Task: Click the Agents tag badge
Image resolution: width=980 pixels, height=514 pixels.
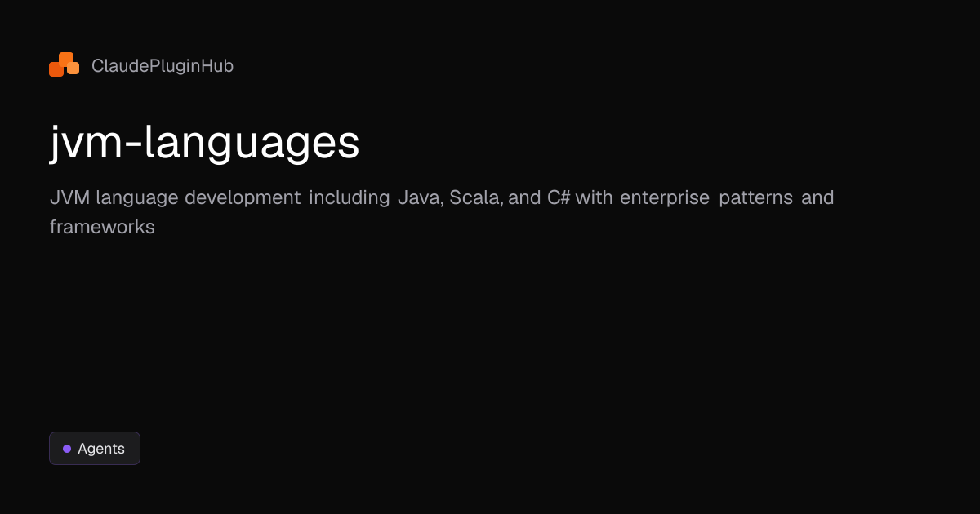Action: [95, 449]
